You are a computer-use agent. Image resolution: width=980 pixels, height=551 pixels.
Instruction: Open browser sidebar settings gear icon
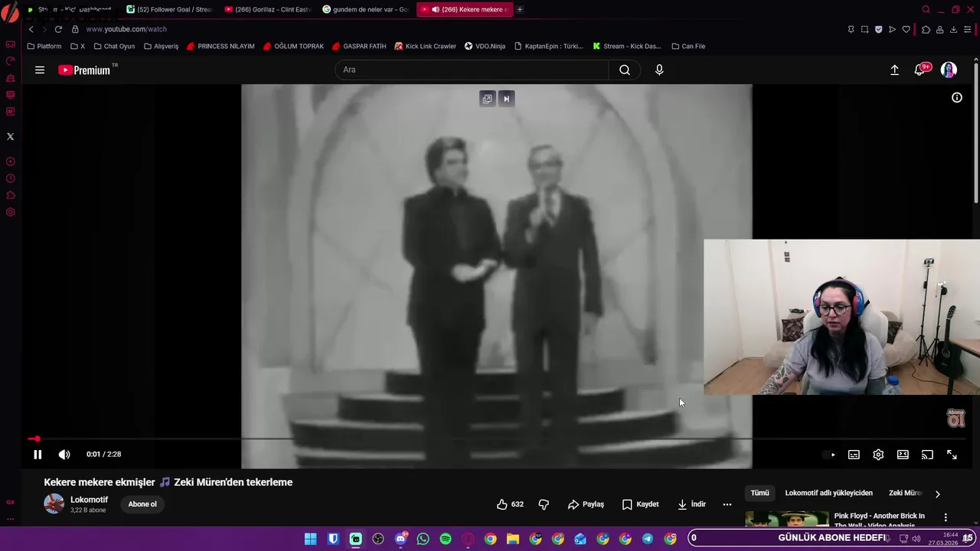10,212
